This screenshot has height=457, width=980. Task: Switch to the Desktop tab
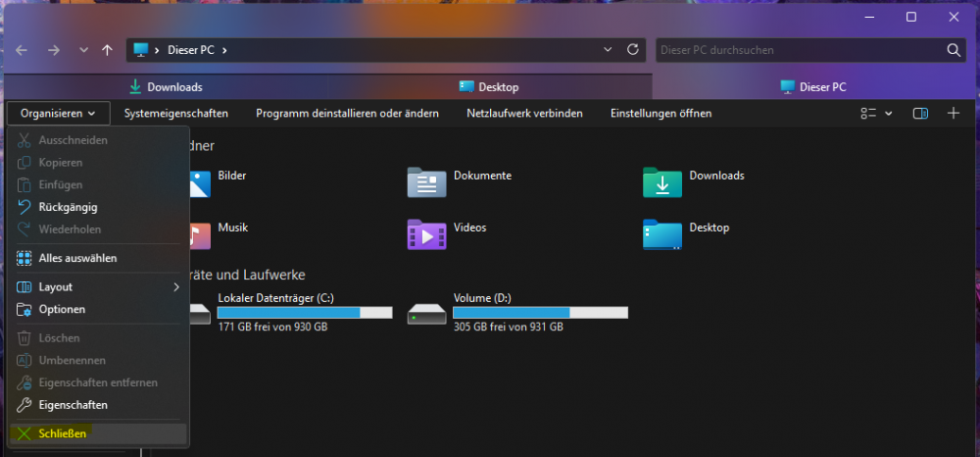(489, 87)
